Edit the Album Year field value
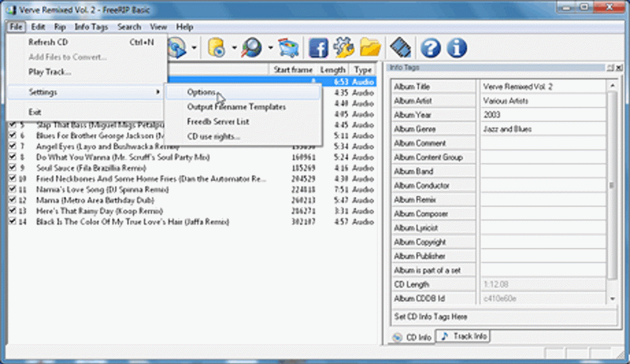Image resolution: width=630 pixels, height=364 pixels. [543, 115]
